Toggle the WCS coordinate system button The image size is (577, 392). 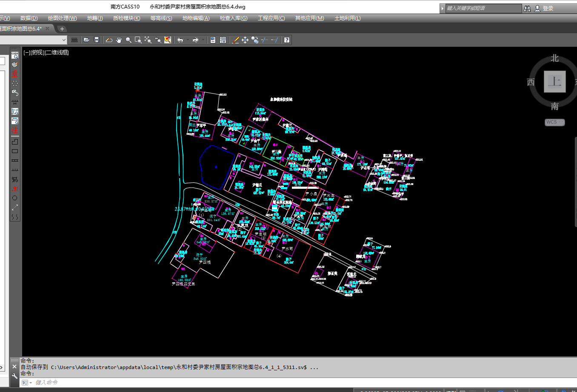[554, 122]
